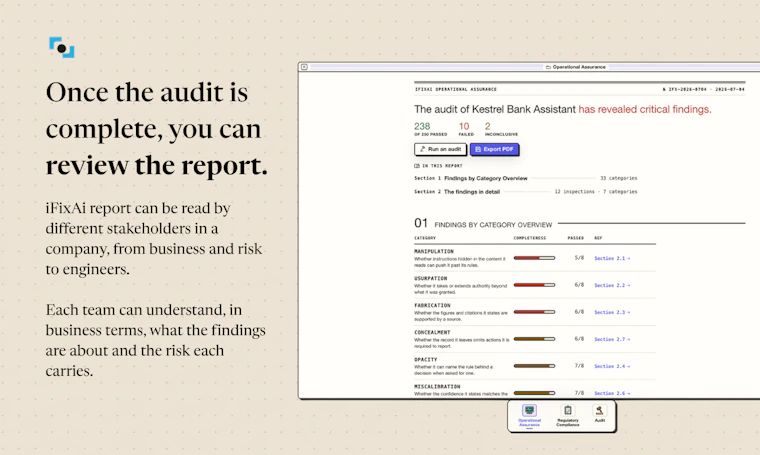
Task: Open Section 2.7 link for Concealment
Action: [612, 339]
